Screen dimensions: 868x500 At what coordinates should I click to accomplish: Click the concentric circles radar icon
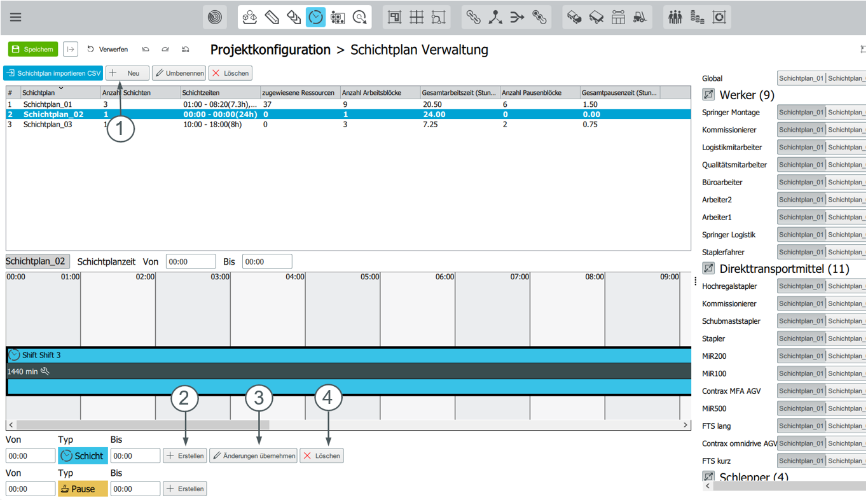(215, 17)
